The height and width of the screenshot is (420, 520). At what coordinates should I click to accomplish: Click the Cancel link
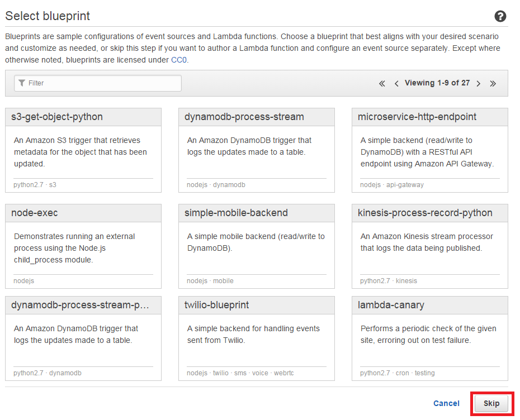[x=446, y=403]
